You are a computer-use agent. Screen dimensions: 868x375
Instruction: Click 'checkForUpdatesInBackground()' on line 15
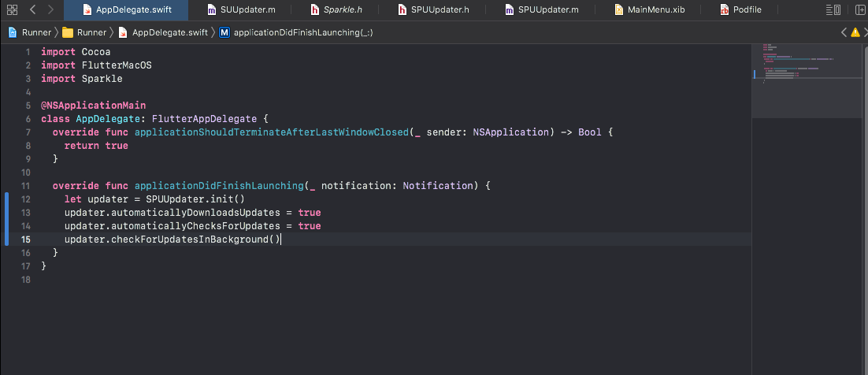pos(195,239)
